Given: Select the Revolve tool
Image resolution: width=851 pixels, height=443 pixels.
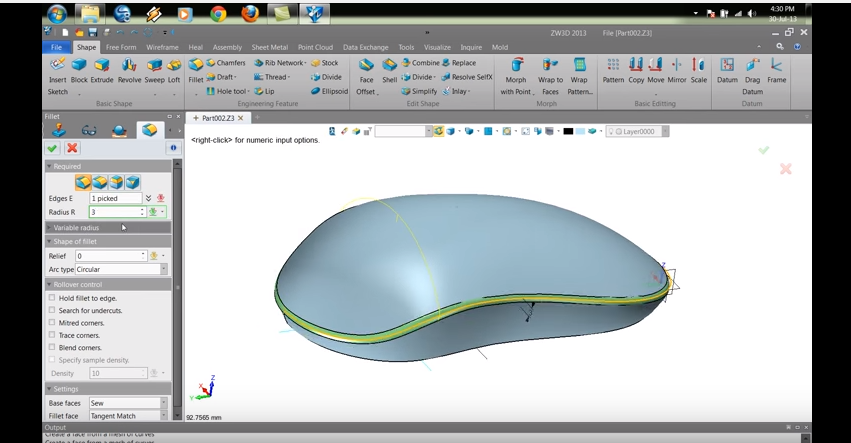Looking at the screenshot, I should pyautogui.click(x=129, y=71).
